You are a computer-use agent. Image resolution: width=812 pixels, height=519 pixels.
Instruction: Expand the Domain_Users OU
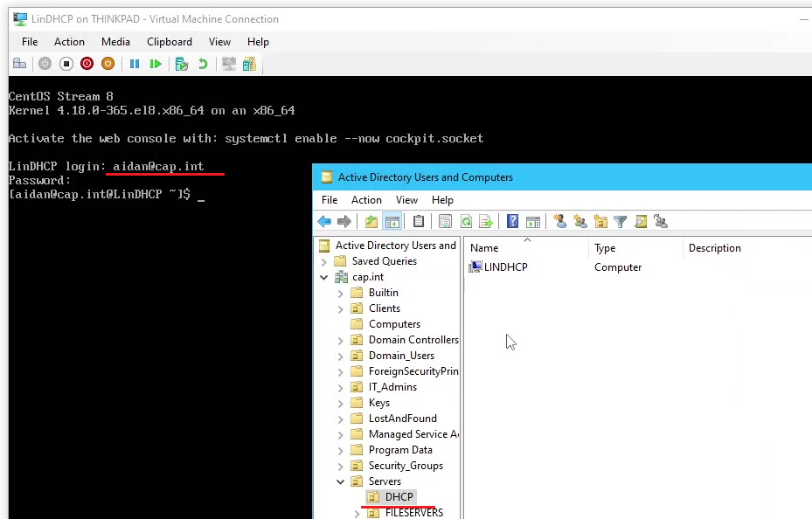(340, 356)
